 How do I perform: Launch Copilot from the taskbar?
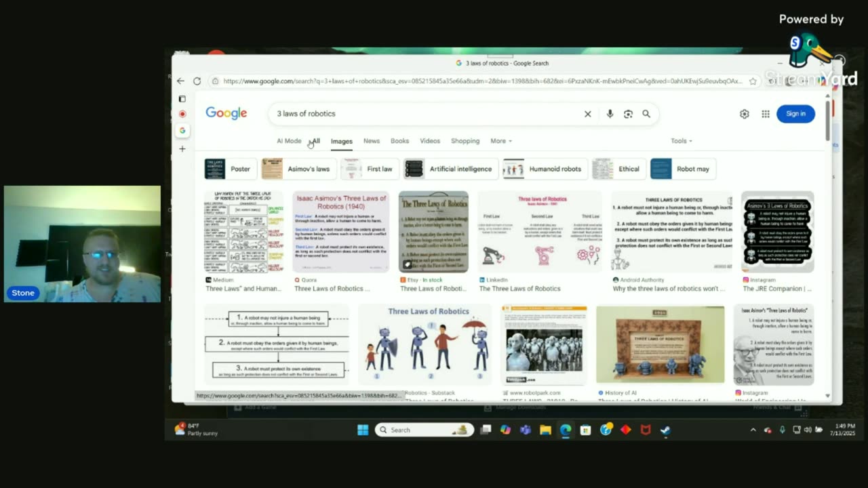505,430
